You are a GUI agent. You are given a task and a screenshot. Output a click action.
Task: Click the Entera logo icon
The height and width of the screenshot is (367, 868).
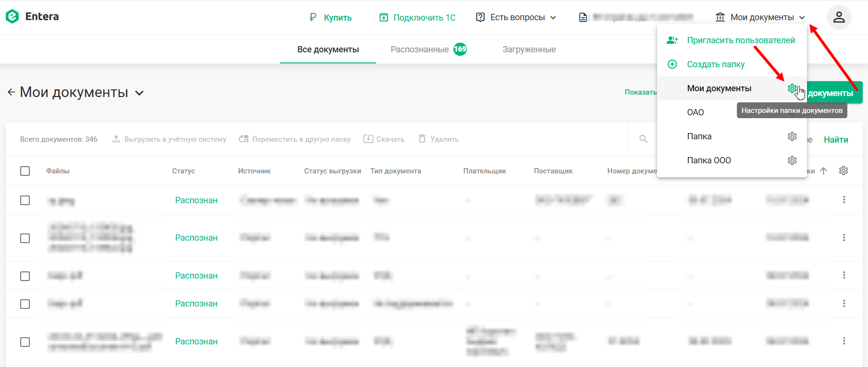12,17
